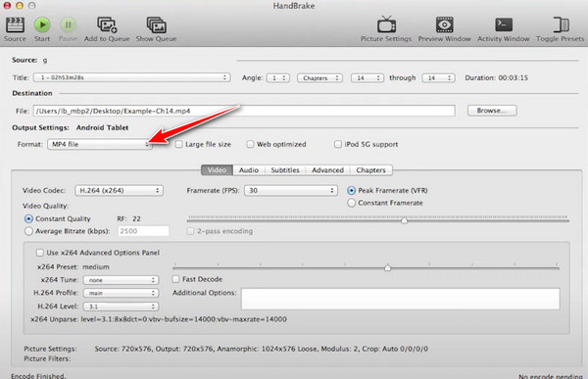Click the Encode Finished status text
This screenshot has height=379, width=588.
38,376
